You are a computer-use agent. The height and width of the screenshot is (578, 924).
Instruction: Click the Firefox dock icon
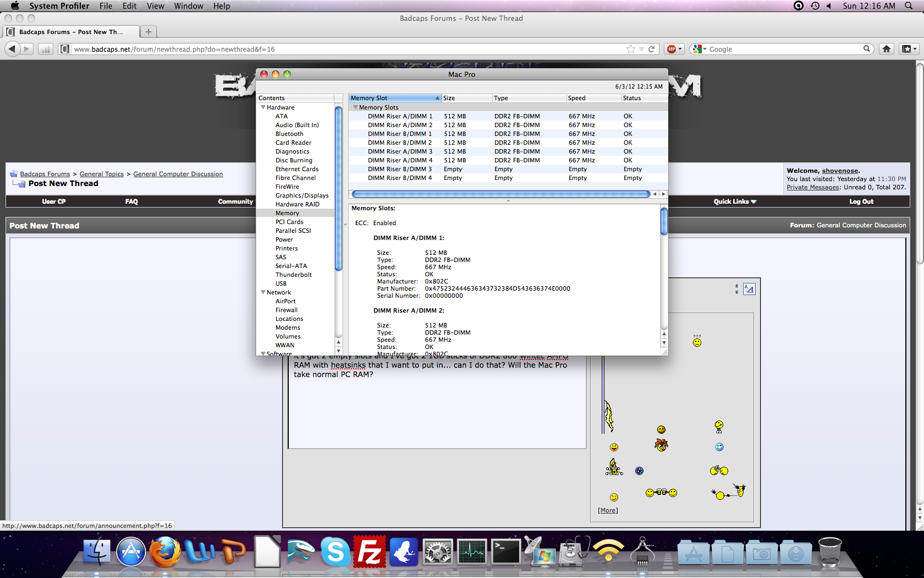click(164, 552)
